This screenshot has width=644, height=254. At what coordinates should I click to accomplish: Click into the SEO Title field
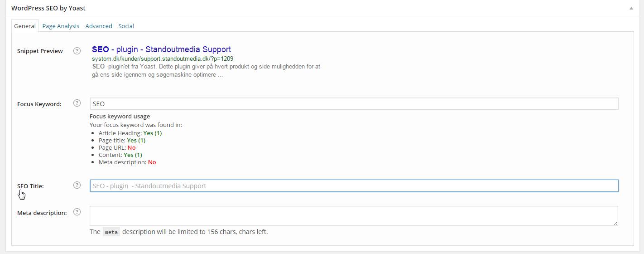[354, 186]
